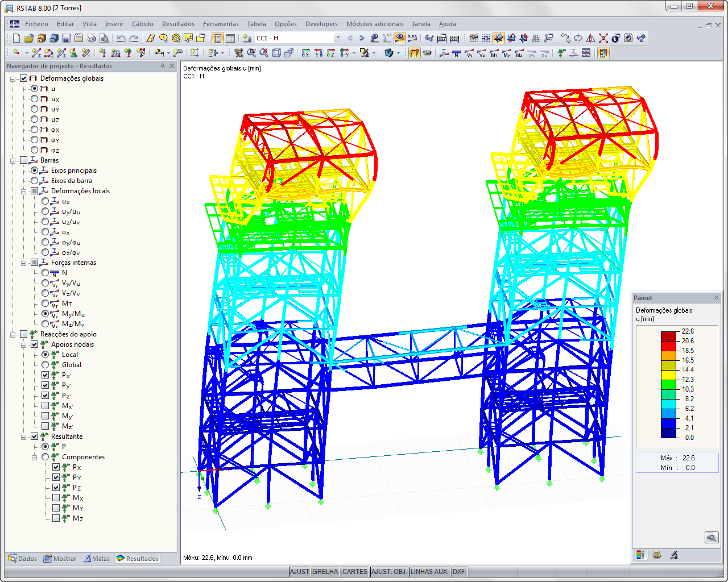Open the balance scale factors tab in Painel
This screenshot has width=728, height=582.
657,555
